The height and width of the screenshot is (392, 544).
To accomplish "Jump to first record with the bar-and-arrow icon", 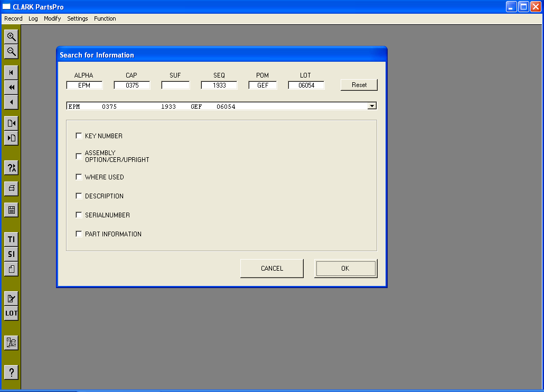I will pyautogui.click(x=11, y=72).
